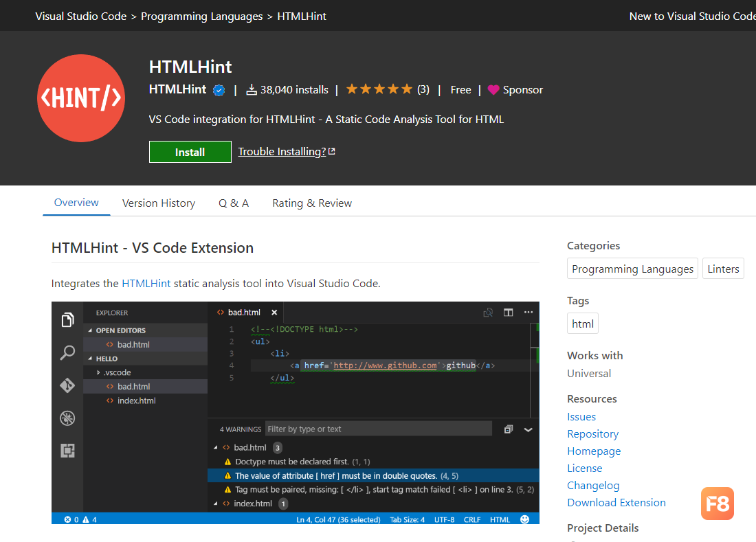
Task: Click the warning triangle for Doctype message
Action: point(227,462)
